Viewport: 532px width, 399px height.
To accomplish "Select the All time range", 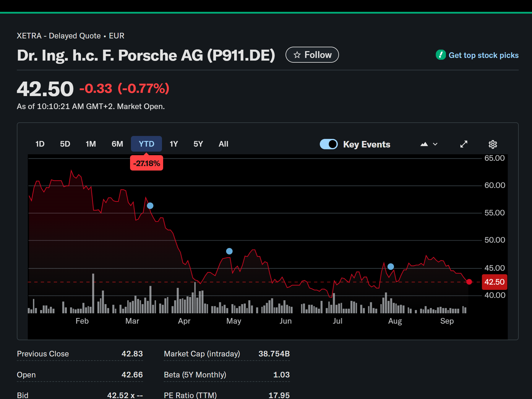I will [x=223, y=144].
